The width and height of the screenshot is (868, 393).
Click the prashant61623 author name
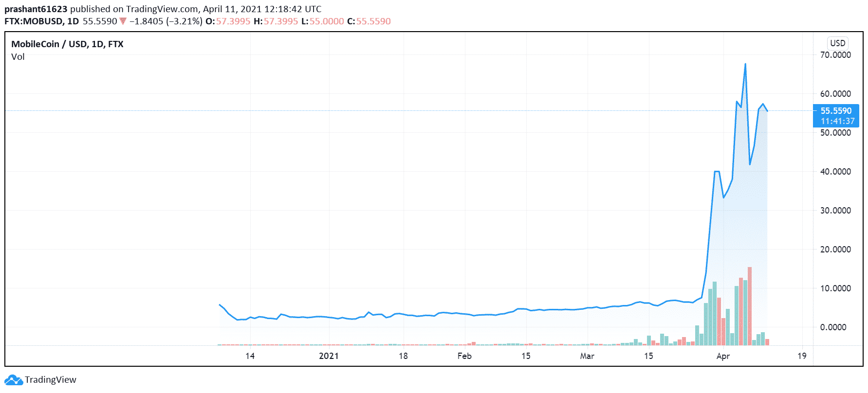pos(36,9)
